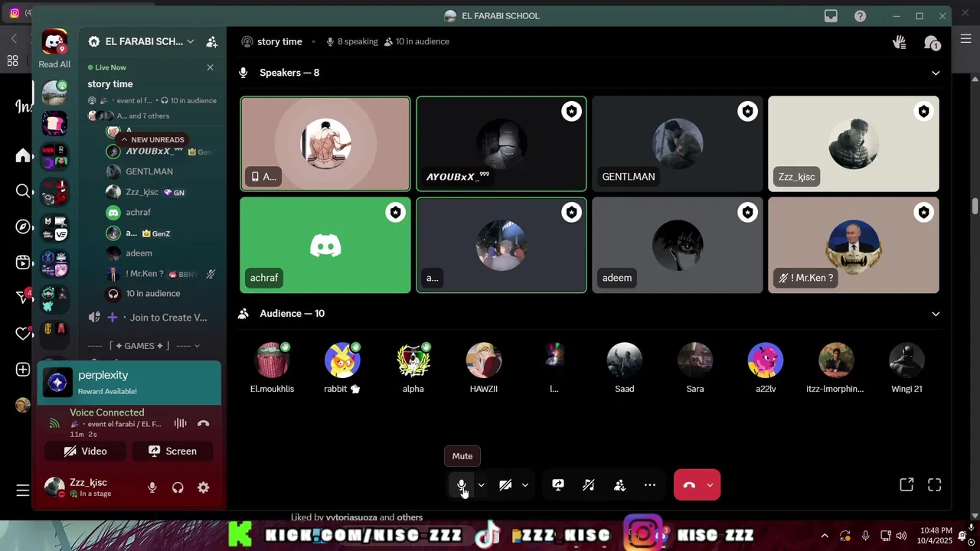The image size is (980, 551).
Task: Select GENTLMAN speaker tile
Action: click(x=678, y=144)
